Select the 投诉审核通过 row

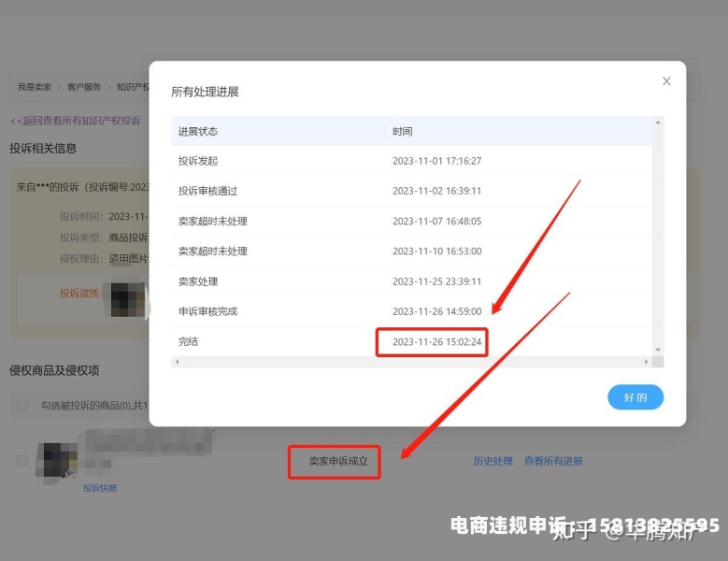click(411, 191)
